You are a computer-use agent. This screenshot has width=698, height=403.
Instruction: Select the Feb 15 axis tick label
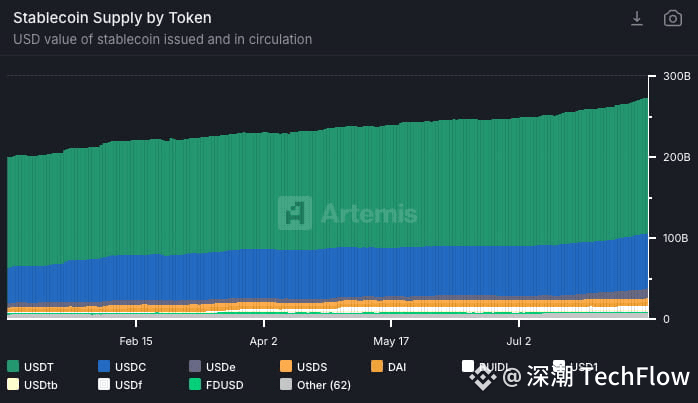[x=136, y=341]
